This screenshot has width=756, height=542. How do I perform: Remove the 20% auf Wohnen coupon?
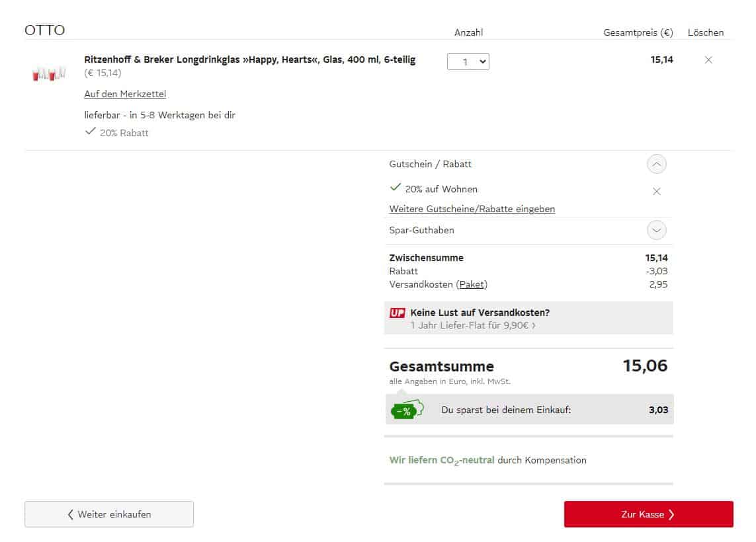point(656,192)
